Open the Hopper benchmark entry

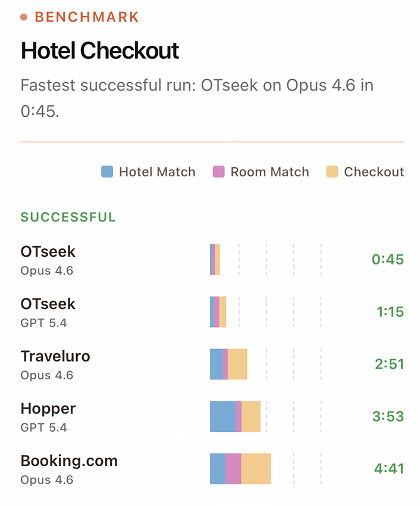(48, 409)
